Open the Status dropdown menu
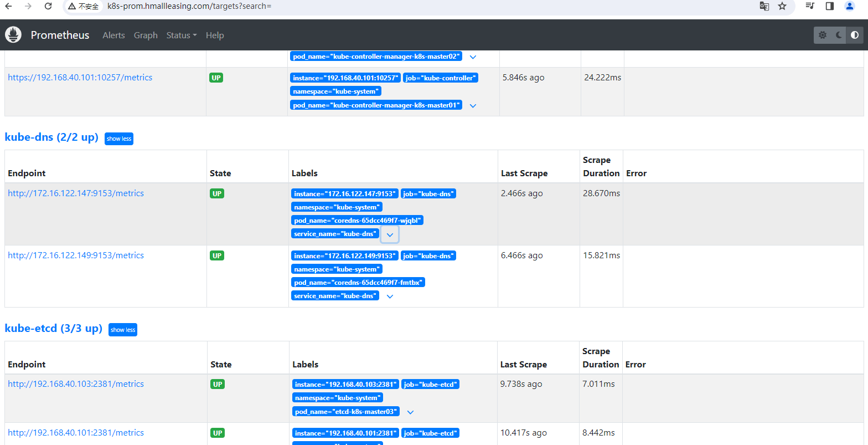Screen dimensions: 868x445 click(181, 35)
